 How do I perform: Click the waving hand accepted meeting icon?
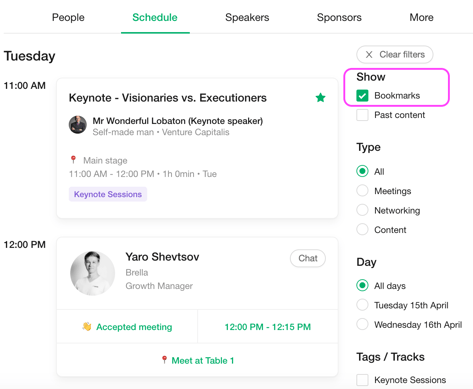(x=87, y=326)
